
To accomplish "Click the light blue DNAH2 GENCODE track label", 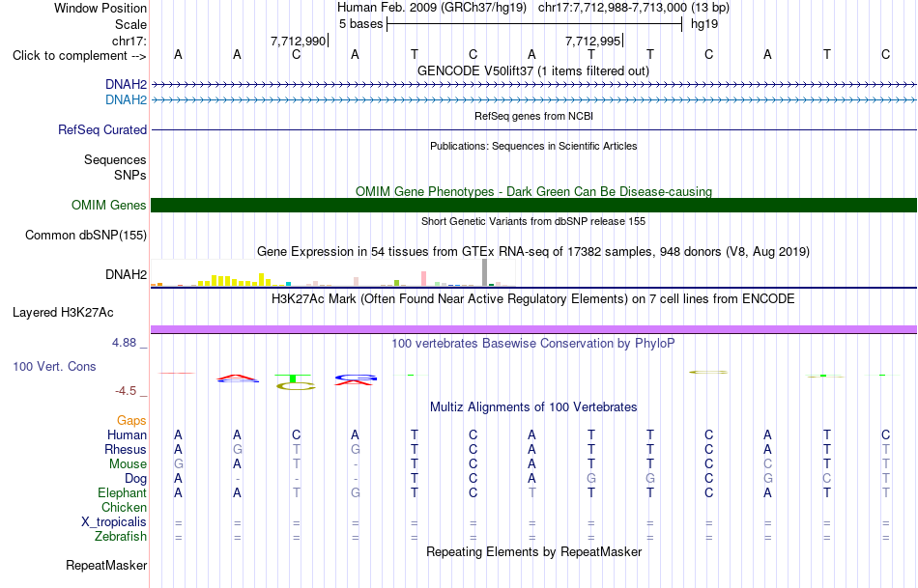I will tap(126, 99).
